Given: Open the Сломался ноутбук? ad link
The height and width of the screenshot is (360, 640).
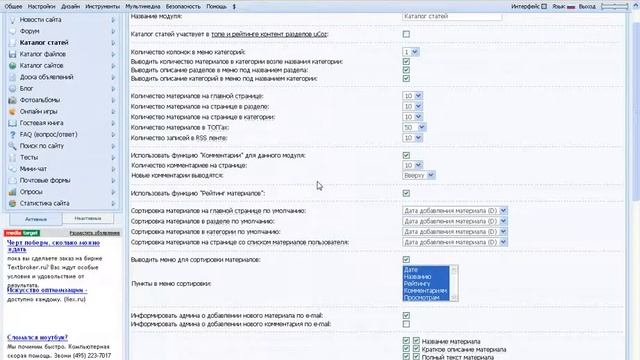Looking at the screenshot, I should [38, 338].
